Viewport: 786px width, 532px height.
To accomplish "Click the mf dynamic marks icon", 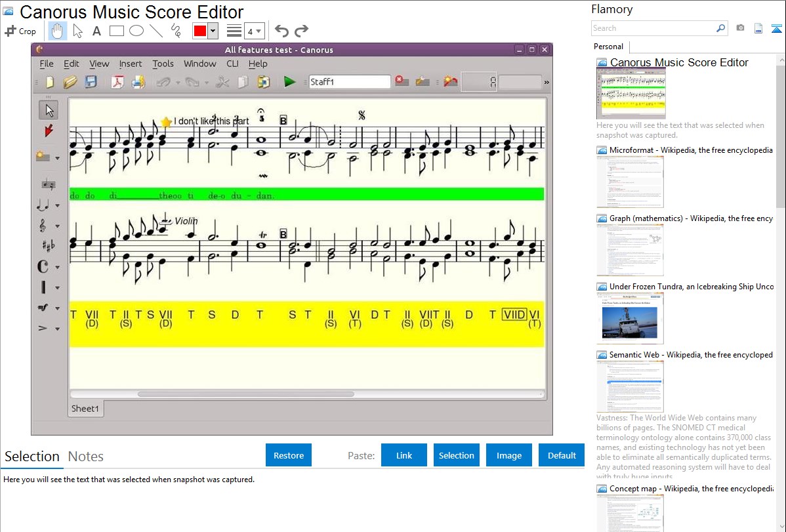I will [43, 308].
